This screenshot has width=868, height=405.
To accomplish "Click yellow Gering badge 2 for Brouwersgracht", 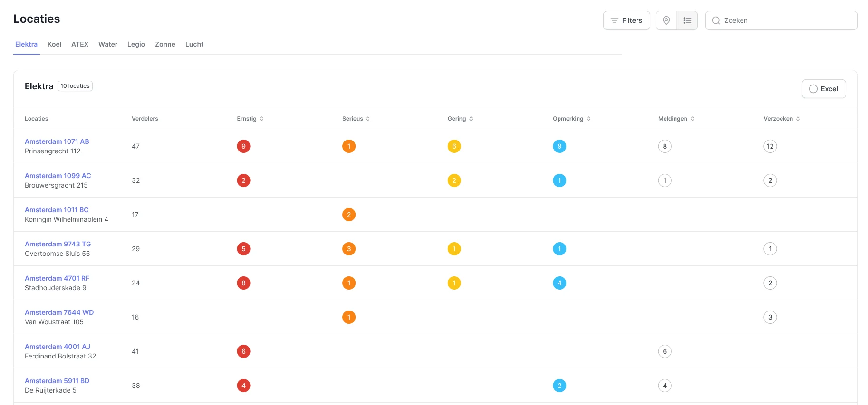I will [454, 180].
